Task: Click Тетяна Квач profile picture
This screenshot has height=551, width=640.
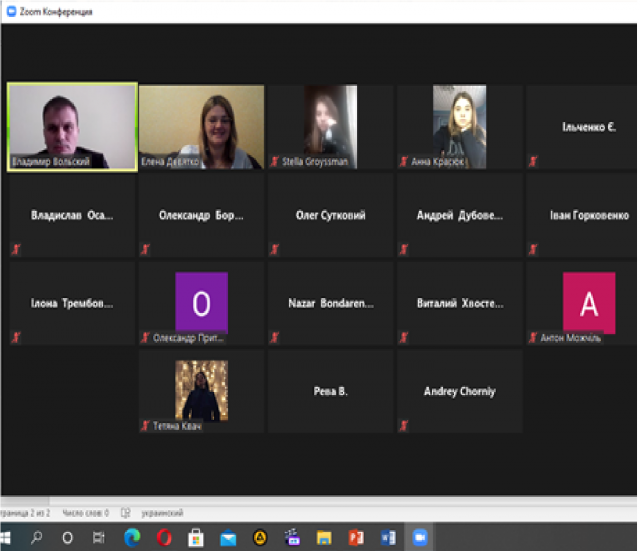Action: tap(202, 391)
